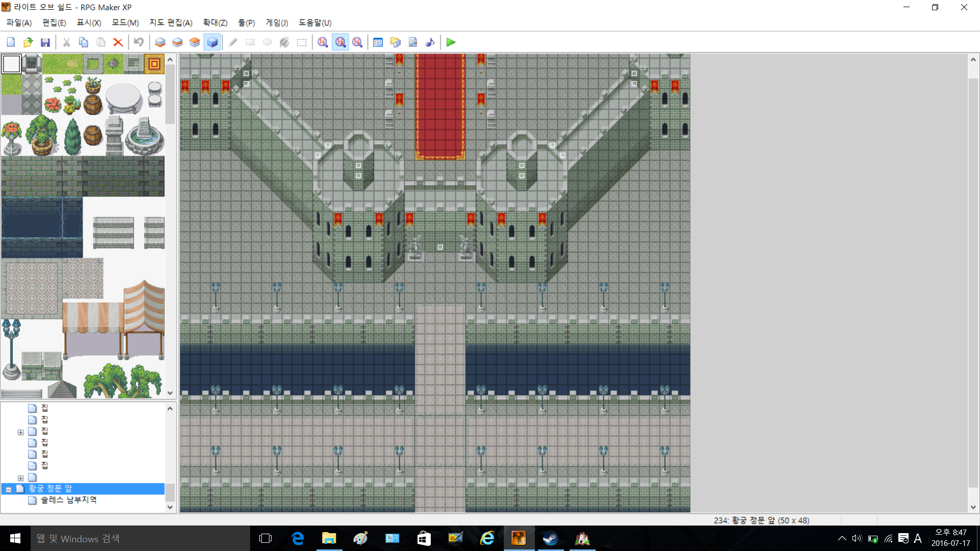The image size is (980, 551).
Task: Pick the blank eraser tile in tileset
Action: click(x=11, y=64)
